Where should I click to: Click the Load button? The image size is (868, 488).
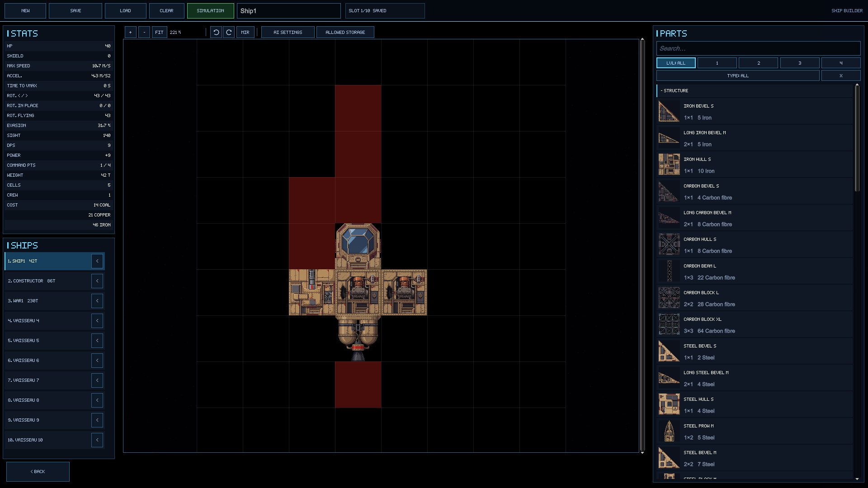point(125,11)
